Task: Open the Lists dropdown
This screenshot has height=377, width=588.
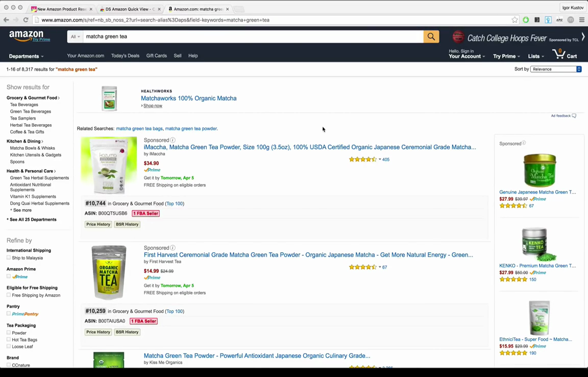Action: coord(536,56)
